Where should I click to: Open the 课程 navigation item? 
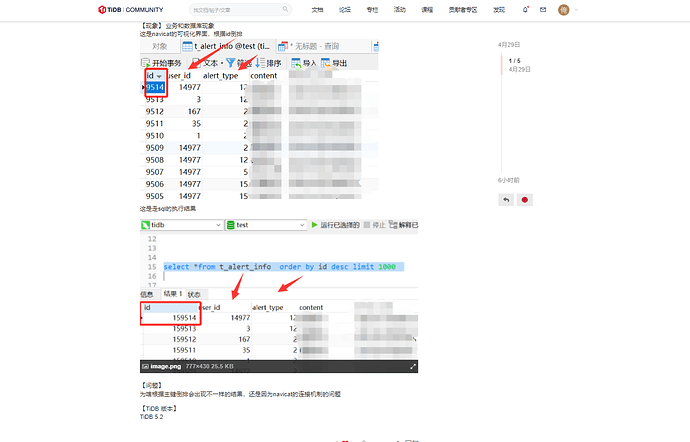[x=427, y=10]
